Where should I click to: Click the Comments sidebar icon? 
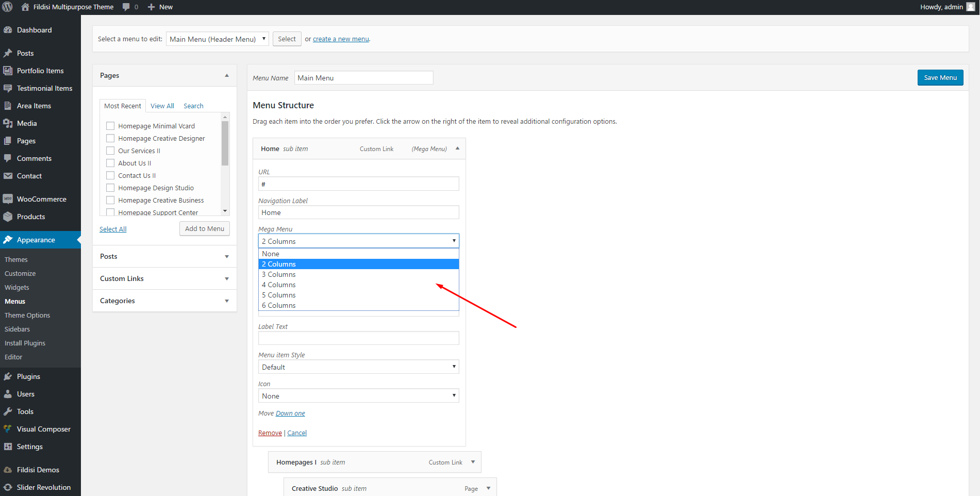click(8, 158)
